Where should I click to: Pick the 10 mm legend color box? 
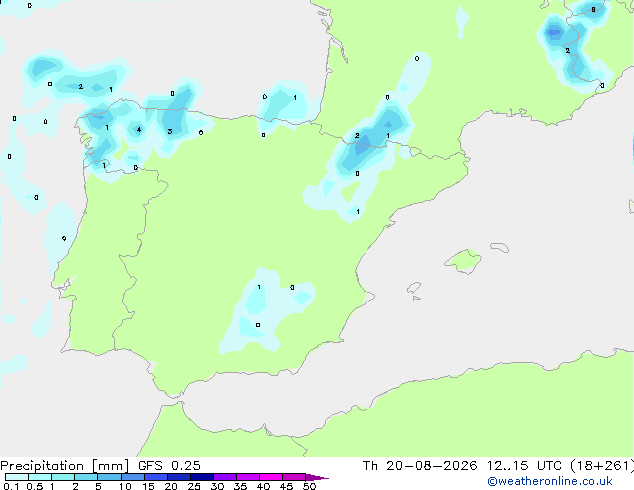click(x=133, y=477)
